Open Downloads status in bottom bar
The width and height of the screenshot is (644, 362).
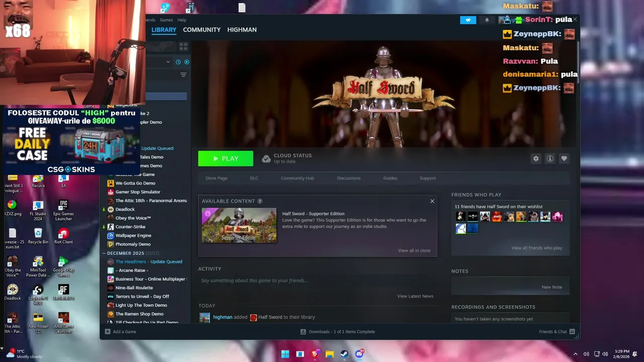[x=338, y=332]
